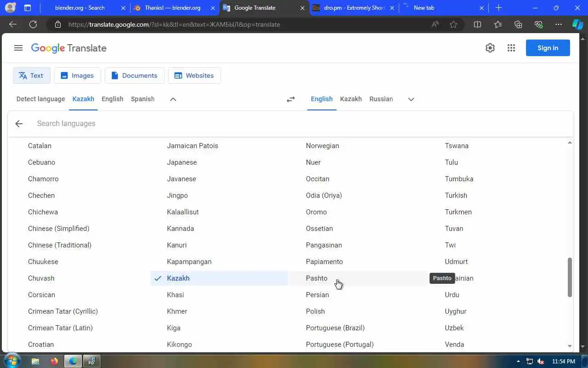Select Detect language as source
Screen dimensions: 588x368
pos(41,99)
